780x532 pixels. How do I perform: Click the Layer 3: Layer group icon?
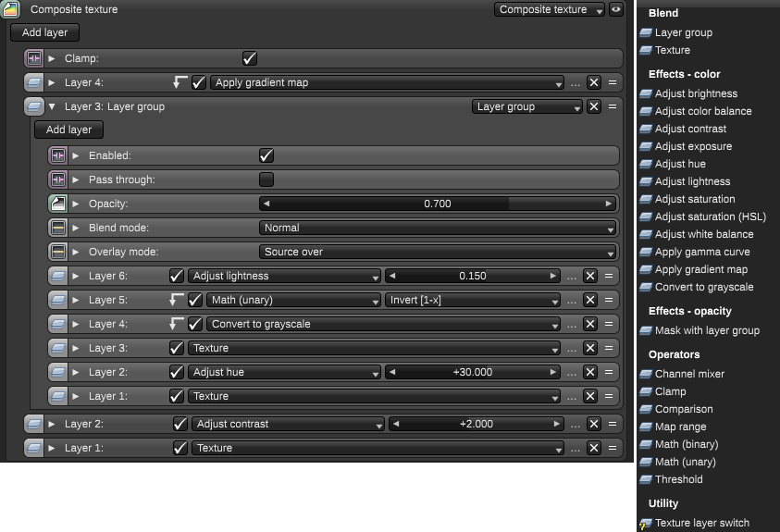34,105
